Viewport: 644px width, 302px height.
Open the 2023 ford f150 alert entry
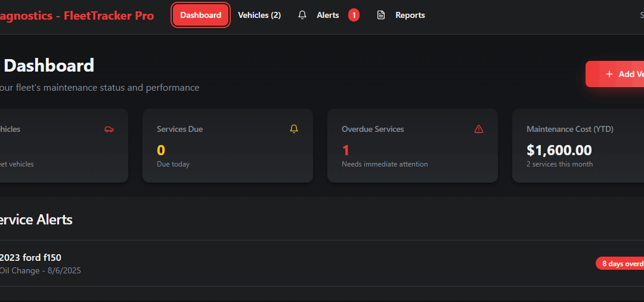(30, 258)
